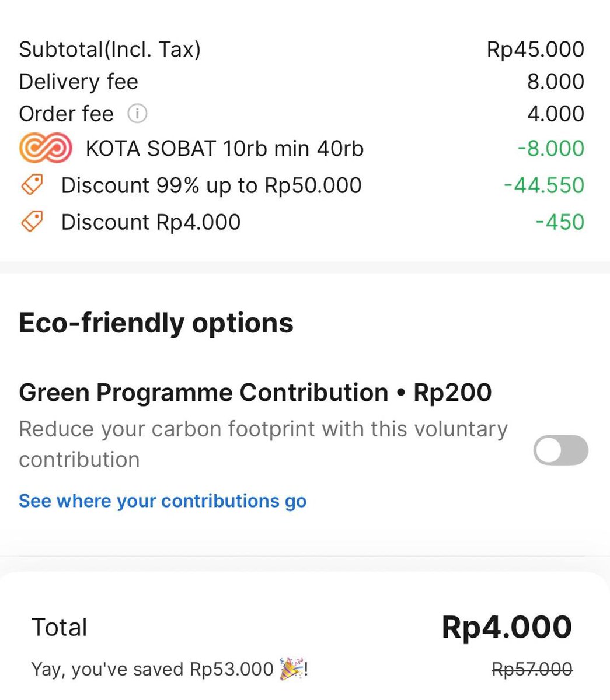Tap the Discount Rp4.000 label
The image size is (610, 700).
point(151,222)
